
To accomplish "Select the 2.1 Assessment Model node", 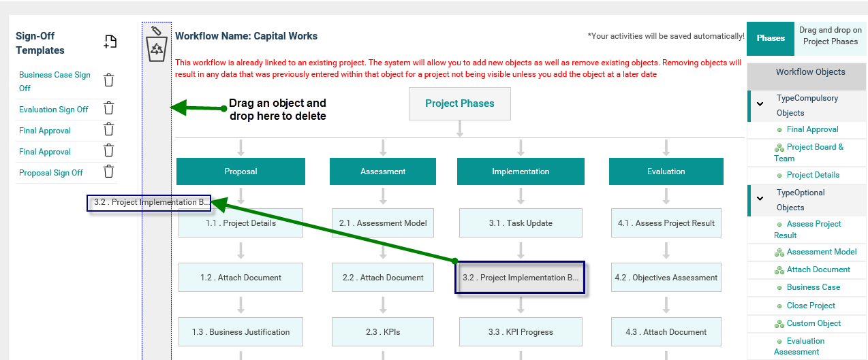I will (x=383, y=223).
